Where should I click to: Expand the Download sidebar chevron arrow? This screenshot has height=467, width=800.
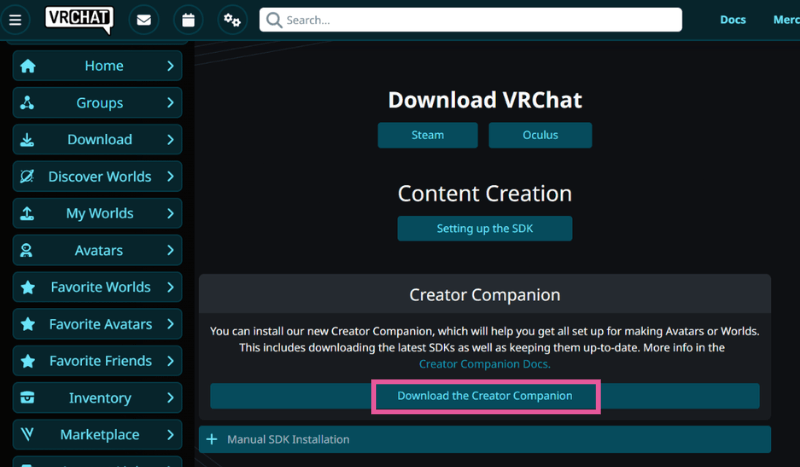[170, 140]
